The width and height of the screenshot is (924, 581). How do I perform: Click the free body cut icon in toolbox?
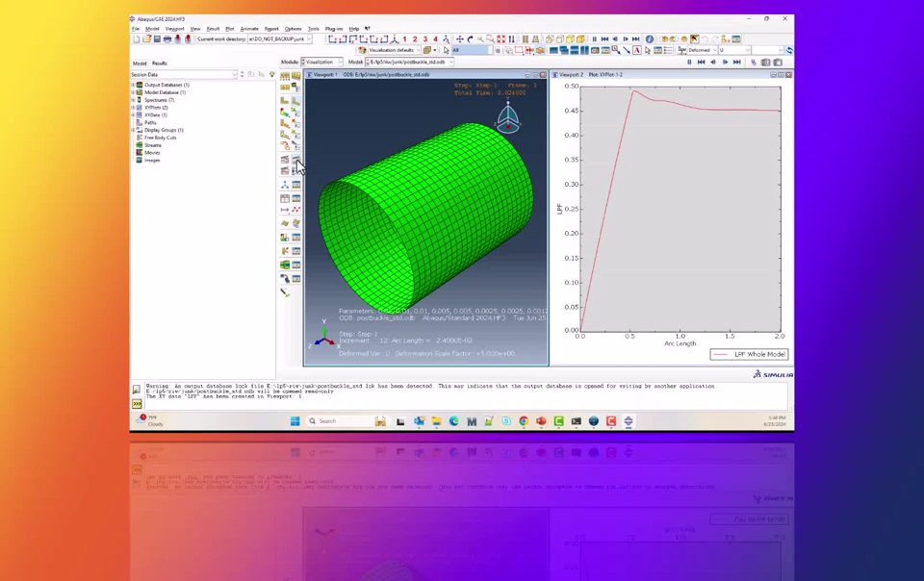point(285,251)
